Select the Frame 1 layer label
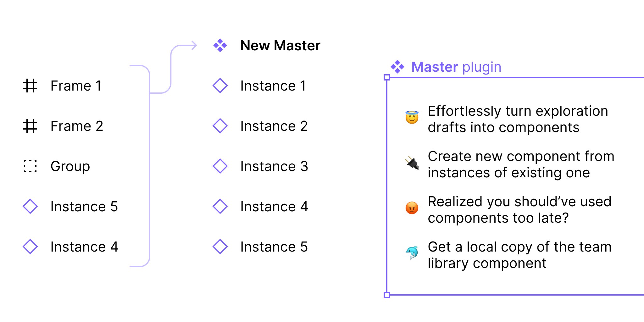 pyautogui.click(x=76, y=86)
